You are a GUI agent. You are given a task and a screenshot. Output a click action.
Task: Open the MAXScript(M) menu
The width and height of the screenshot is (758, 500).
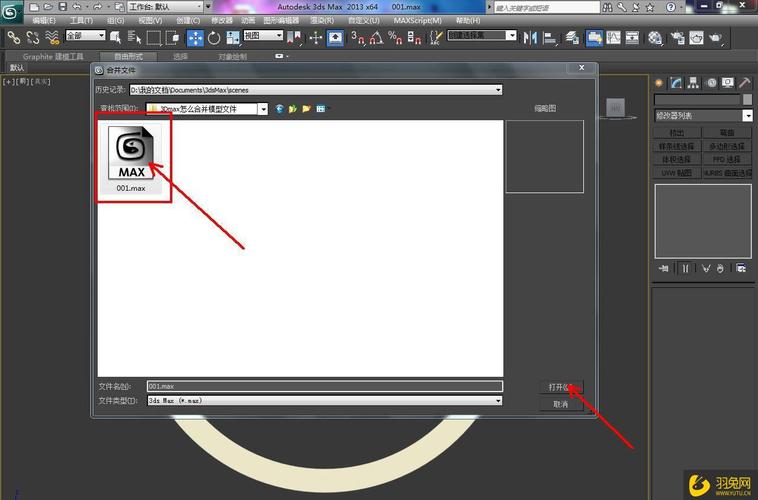point(417,20)
